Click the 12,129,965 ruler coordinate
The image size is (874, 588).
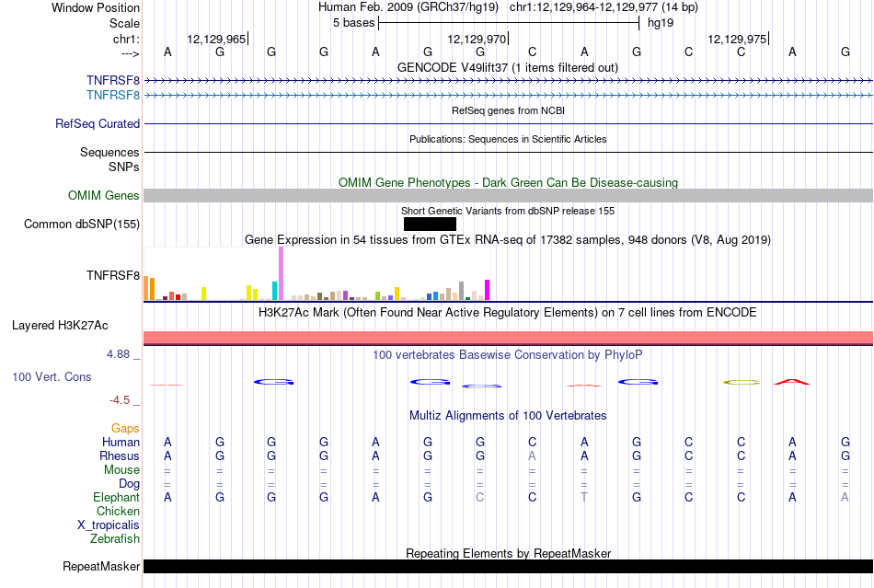(216, 39)
